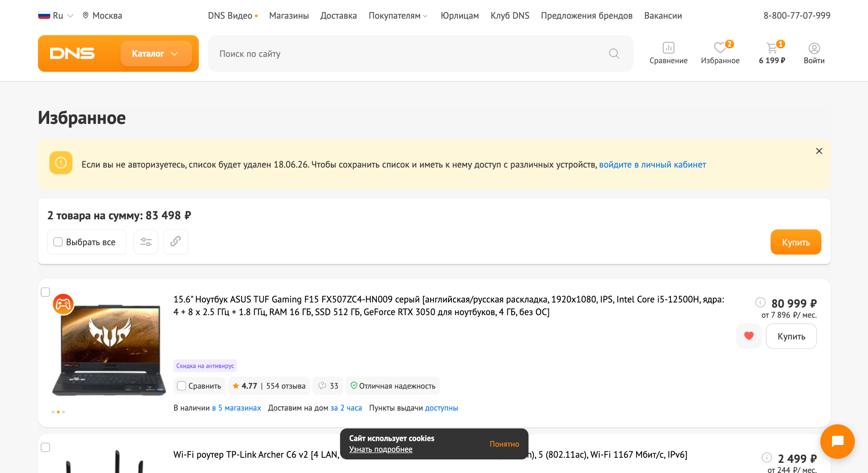Select the ASUS TUF laptop item checkbox
This screenshot has height=473, width=868.
[x=45, y=292]
